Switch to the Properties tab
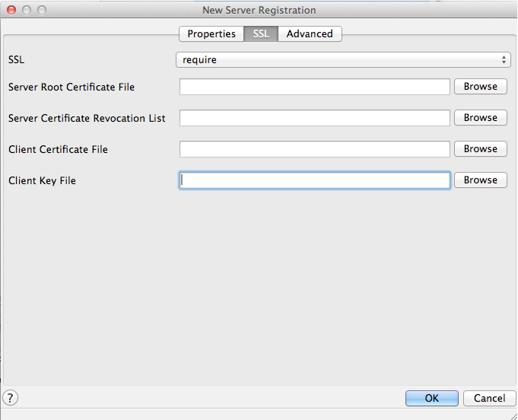 click(211, 33)
